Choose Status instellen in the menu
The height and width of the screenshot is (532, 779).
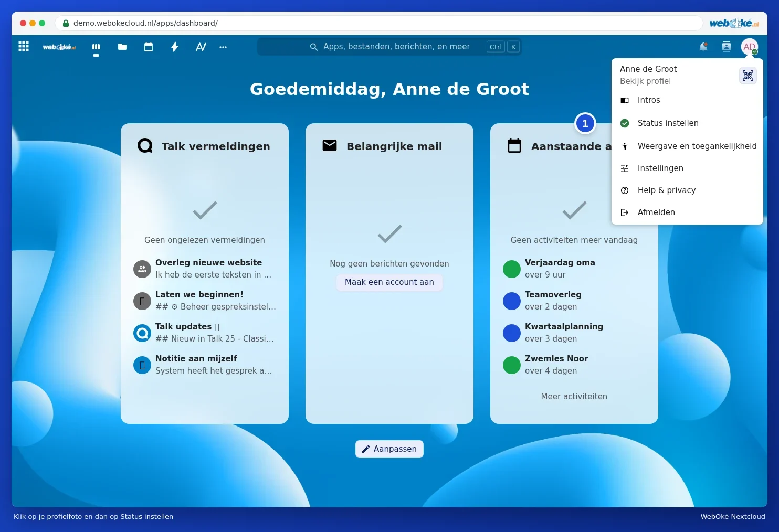tap(687, 123)
